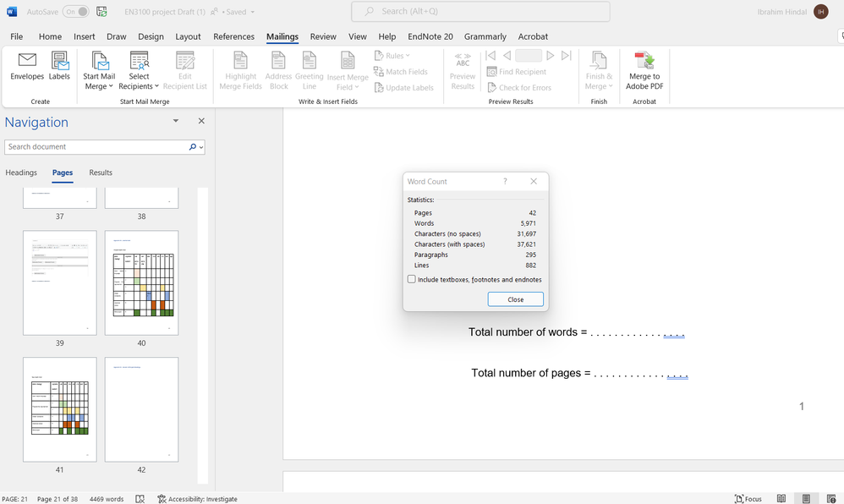
Task: Click the search magnifier in the Navigation pane
Action: pos(194,147)
